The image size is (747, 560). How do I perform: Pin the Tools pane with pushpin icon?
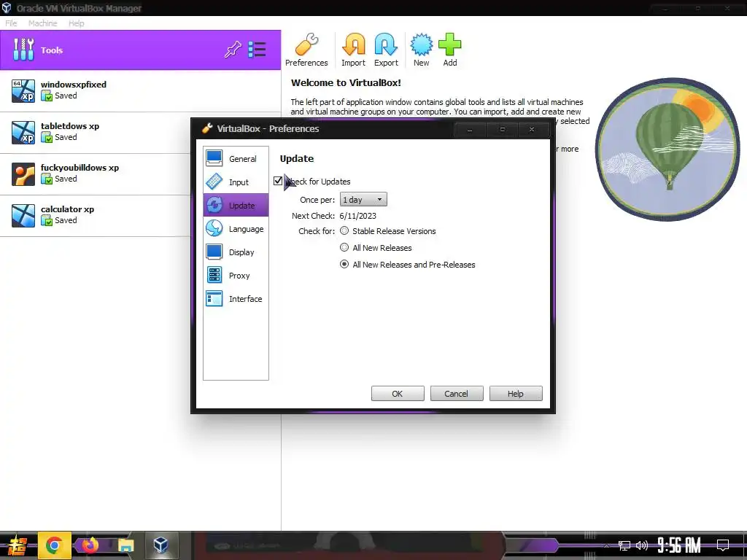(233, 50)
